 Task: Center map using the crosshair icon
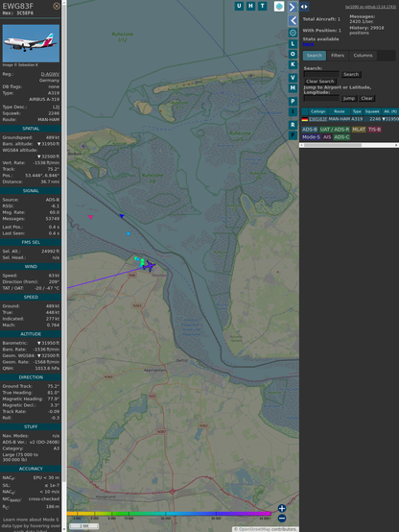tap(293, 33)
